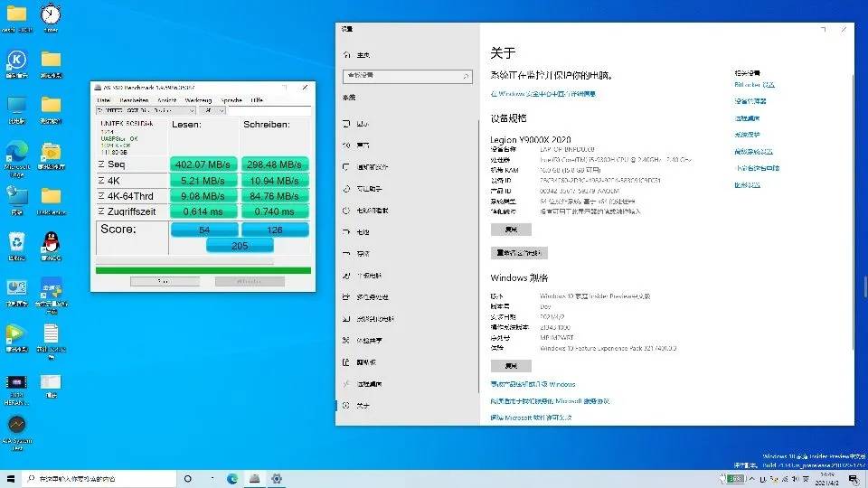Open This PC monitor desktop icon
Viewport: 868px width, 488px height.
(16, 109)
